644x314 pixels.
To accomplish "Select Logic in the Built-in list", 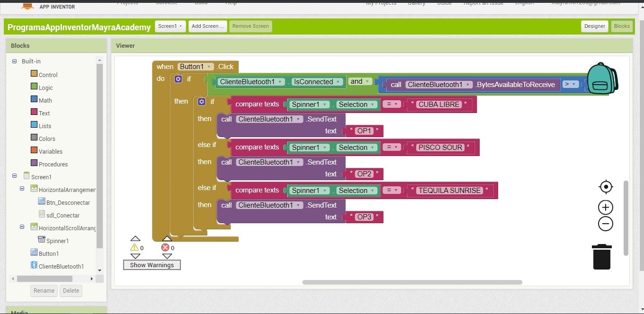I will pyautogui.click(x=46, y=87).
